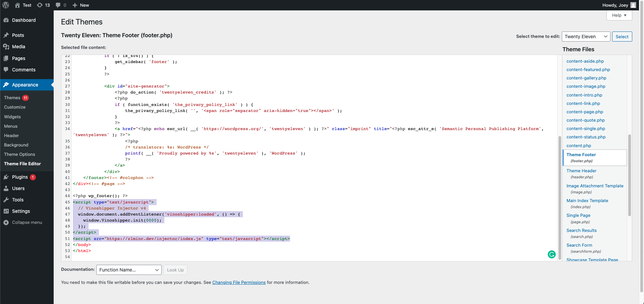644x304 pixels.
Task: Open content-featured.php theme file
Action: (x=588, y=69)
